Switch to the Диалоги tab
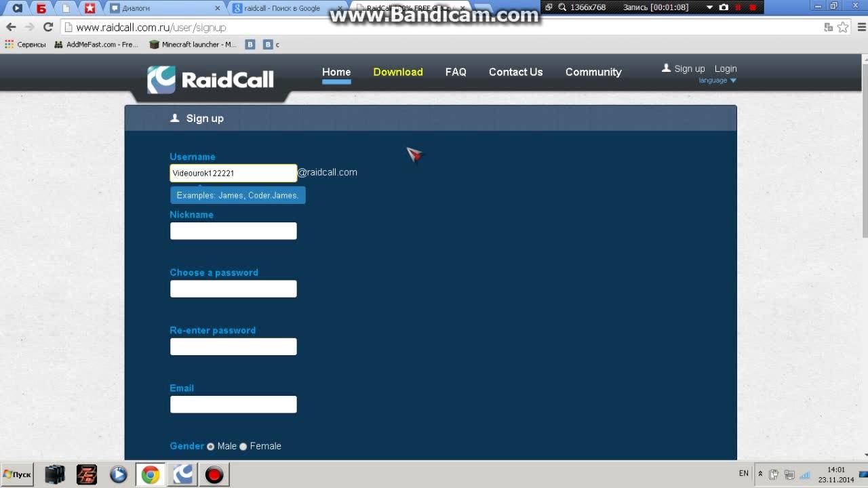 [164, 8]
